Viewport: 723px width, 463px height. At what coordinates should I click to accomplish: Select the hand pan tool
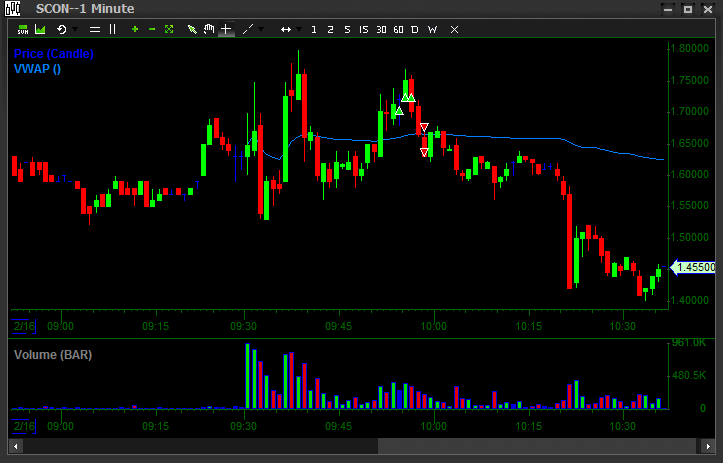click(209, 30)
